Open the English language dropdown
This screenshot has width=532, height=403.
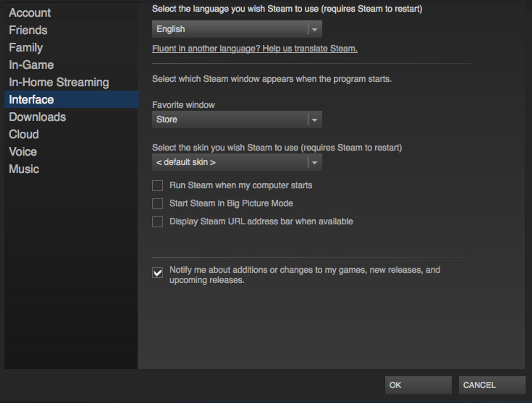[x=237, y=29]
